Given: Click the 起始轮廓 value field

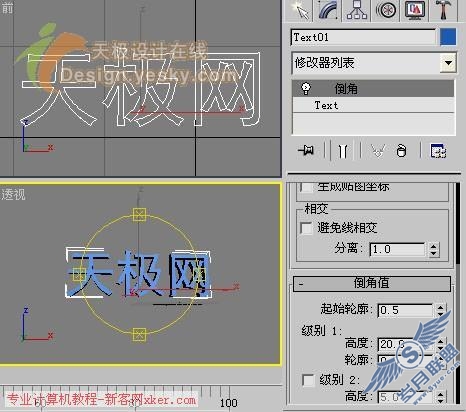Looking at the screenshot, I should click(405, 310).
